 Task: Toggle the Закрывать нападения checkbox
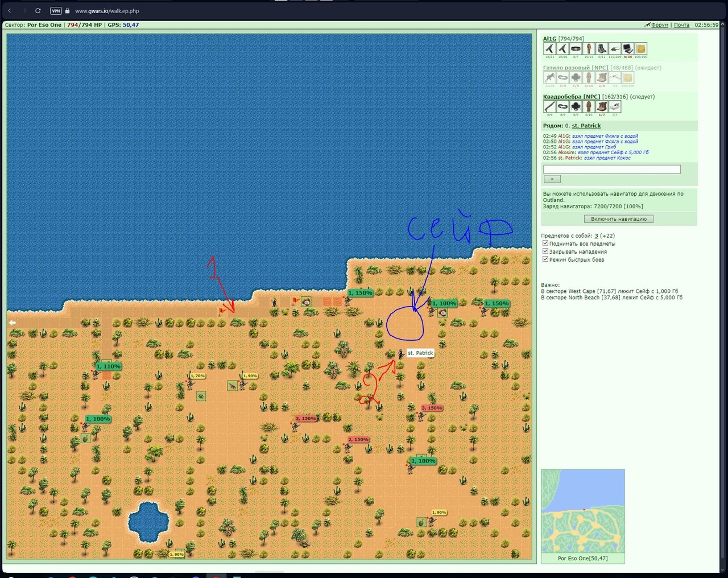click(545, 251)
